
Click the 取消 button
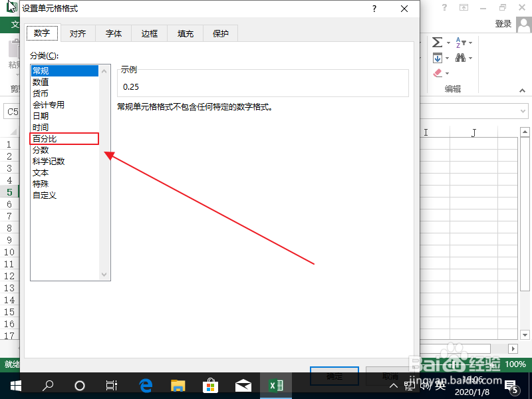pyautogui.click(x=391, y=376)
